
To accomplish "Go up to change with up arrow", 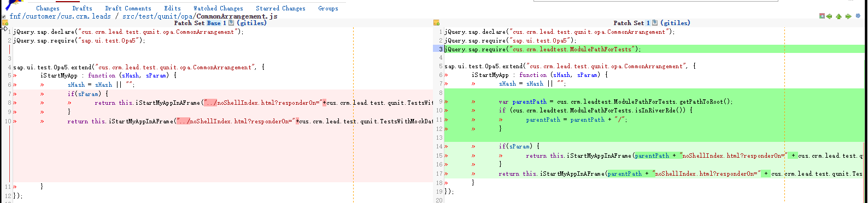I will coord(838,16).
